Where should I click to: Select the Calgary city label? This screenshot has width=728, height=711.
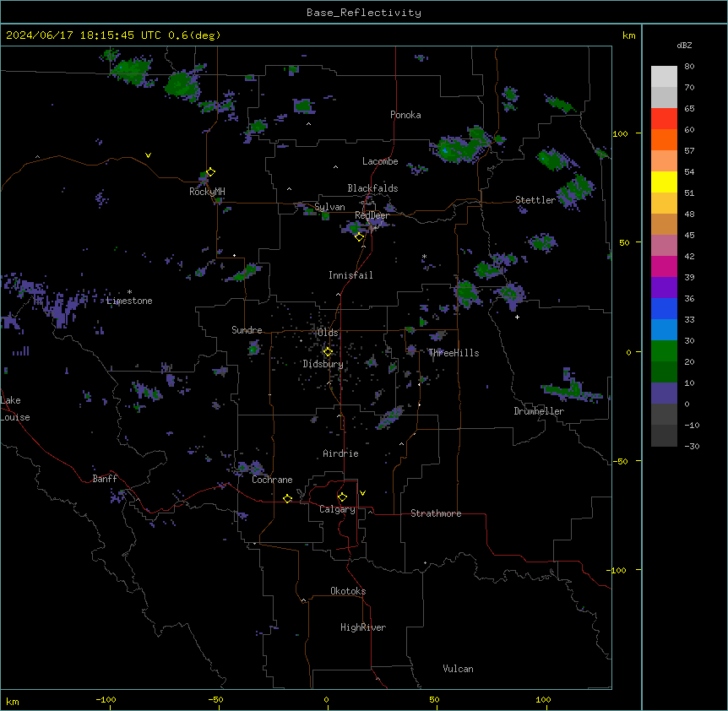pyautogui.click(x=338, y=509)
